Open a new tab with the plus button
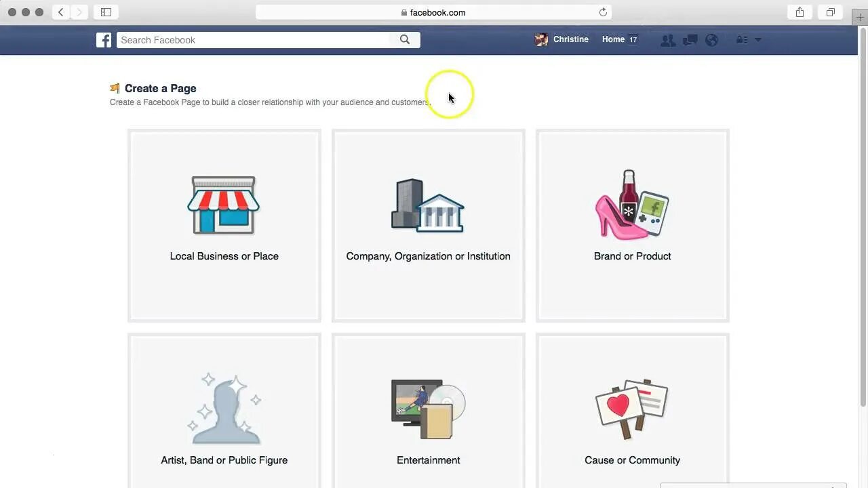The image size is (868, 488). coord(860,18)
